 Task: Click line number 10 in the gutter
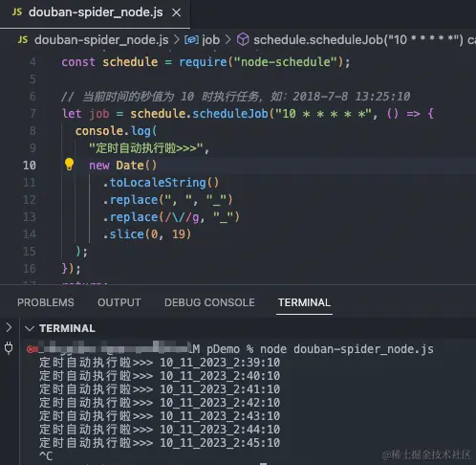tap(30, 166)
